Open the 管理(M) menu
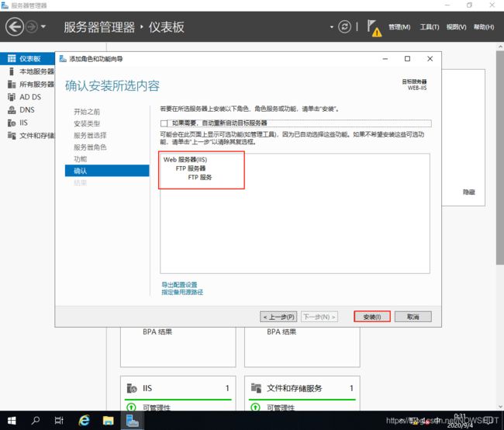Image resolution: width=504 pixels, height=430 pixels. pos(399,27)
